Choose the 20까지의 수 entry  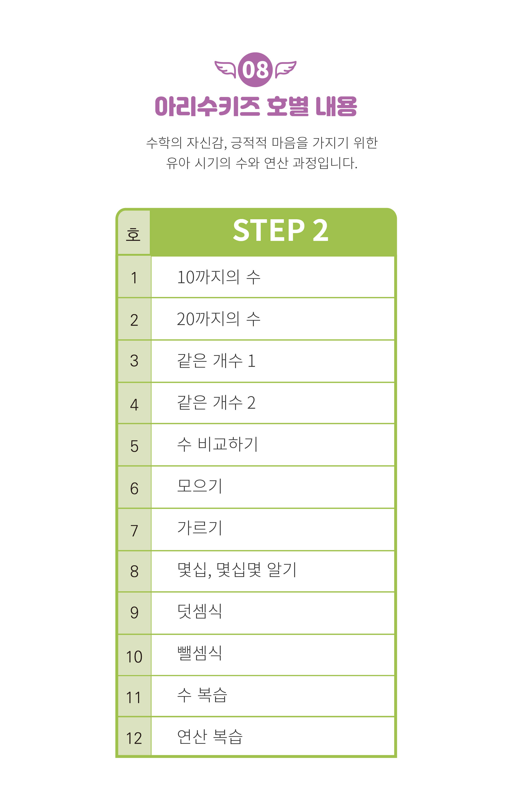[219, 319]
